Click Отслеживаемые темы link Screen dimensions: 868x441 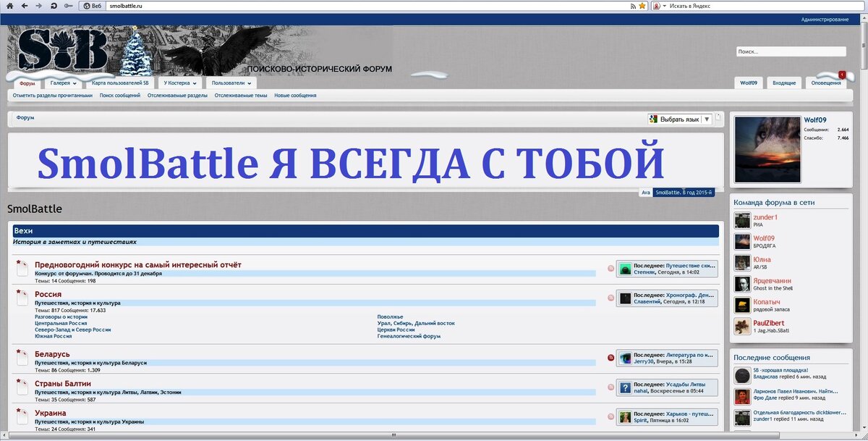click(x=241, y=96)
